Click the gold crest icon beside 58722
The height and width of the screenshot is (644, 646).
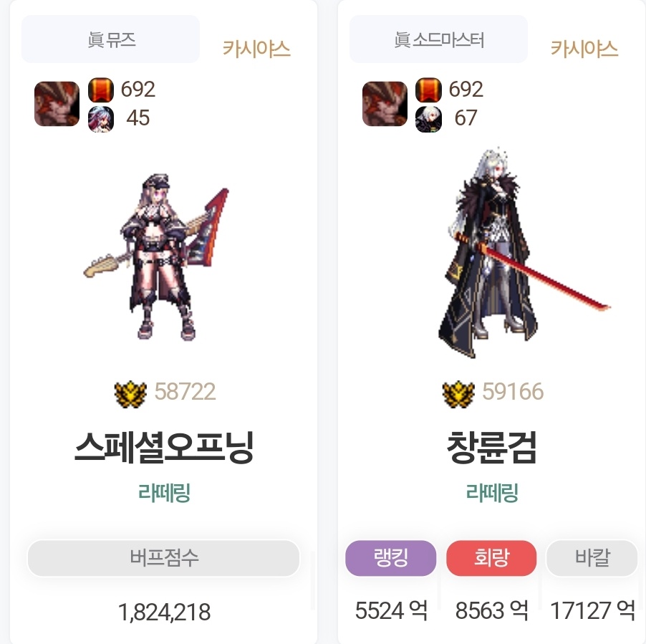(130, 394)
